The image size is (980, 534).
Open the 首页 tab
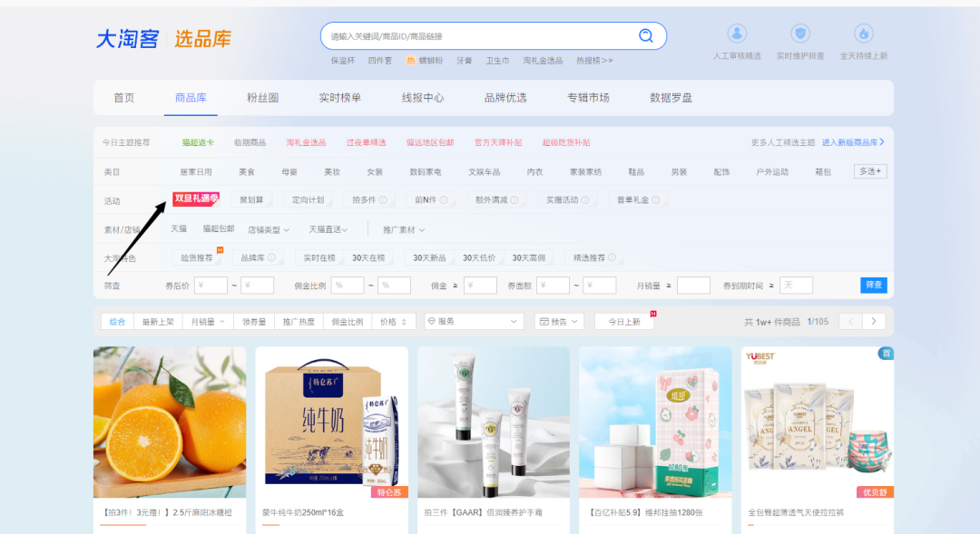pos(123,97)
